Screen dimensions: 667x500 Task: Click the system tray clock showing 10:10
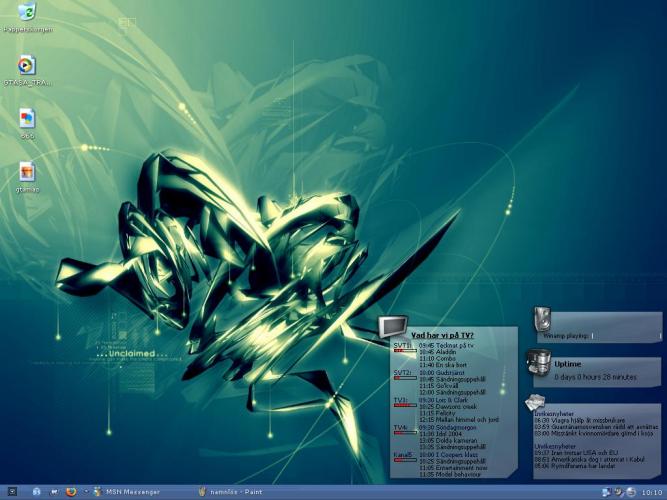(650, 491)
